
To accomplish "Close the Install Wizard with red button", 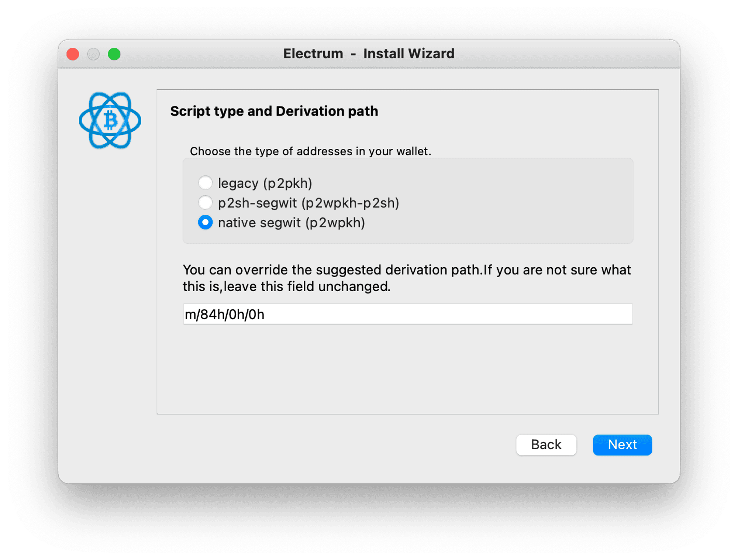I will click(73, 54).
